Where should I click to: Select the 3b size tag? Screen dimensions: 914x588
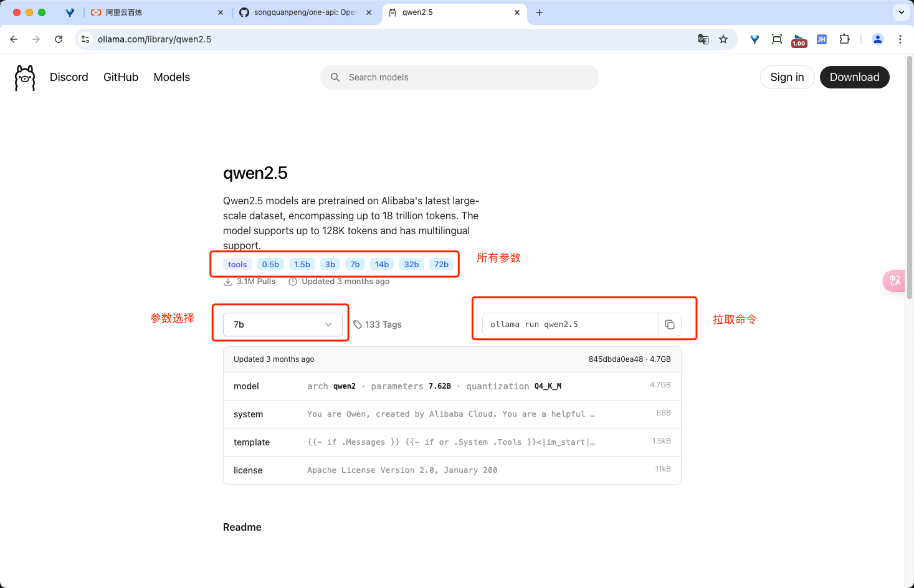point(330,264)
